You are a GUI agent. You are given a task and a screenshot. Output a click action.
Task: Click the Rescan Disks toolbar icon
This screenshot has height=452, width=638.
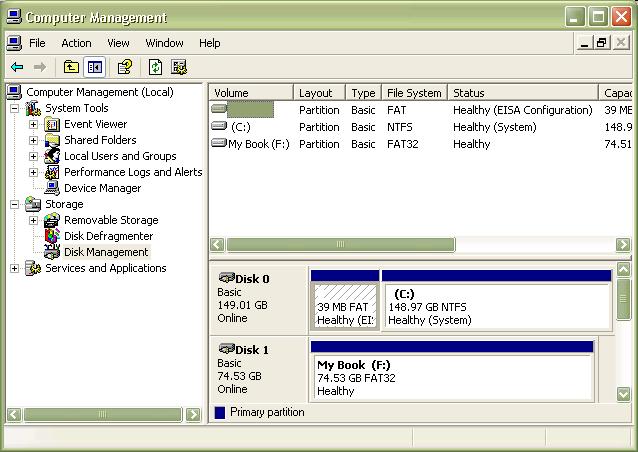(179, 67)
